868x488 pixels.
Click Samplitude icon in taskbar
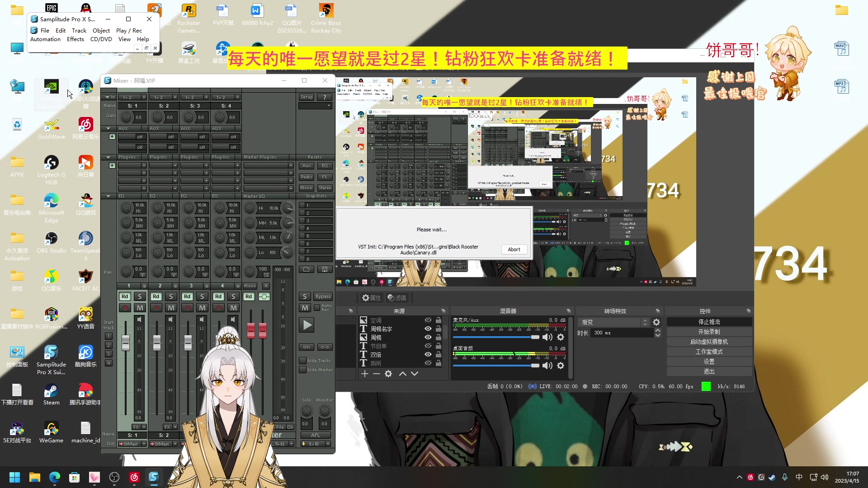[x=154, y=477]
